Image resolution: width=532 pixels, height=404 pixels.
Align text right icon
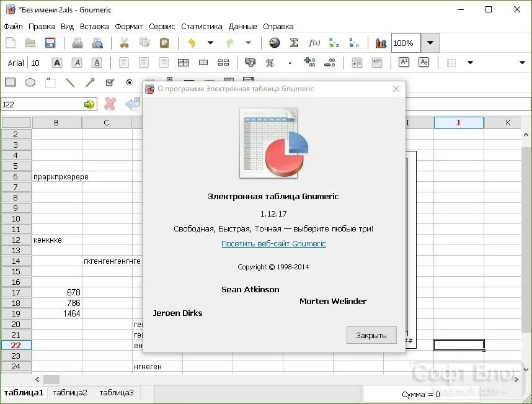164,63
